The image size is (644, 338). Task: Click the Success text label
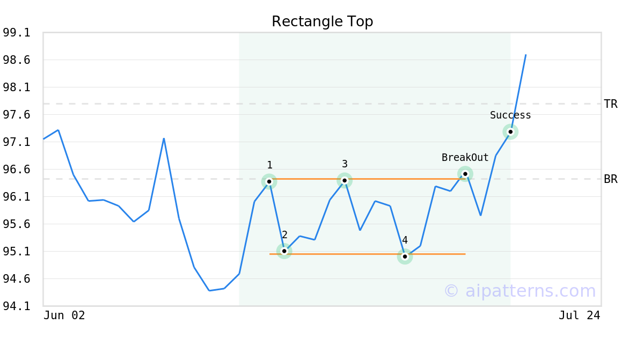pos(510,115)
